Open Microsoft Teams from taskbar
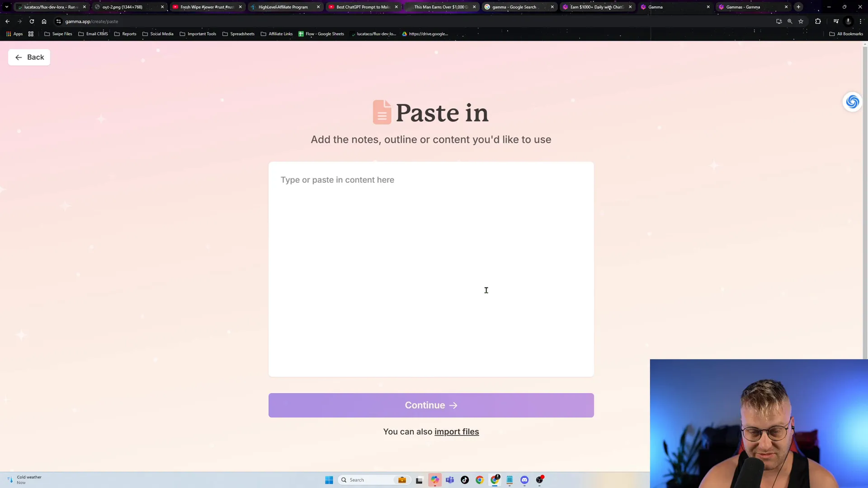The height and width of the screenshot is (488, 868). 450,480
